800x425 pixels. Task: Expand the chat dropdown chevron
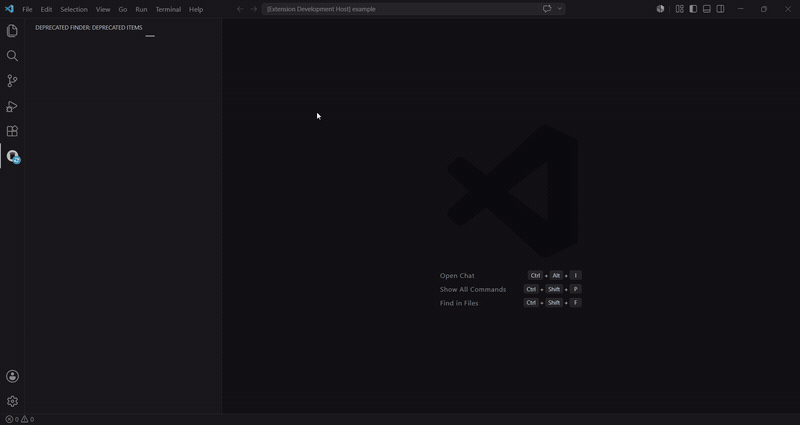(x=560, y=9)
